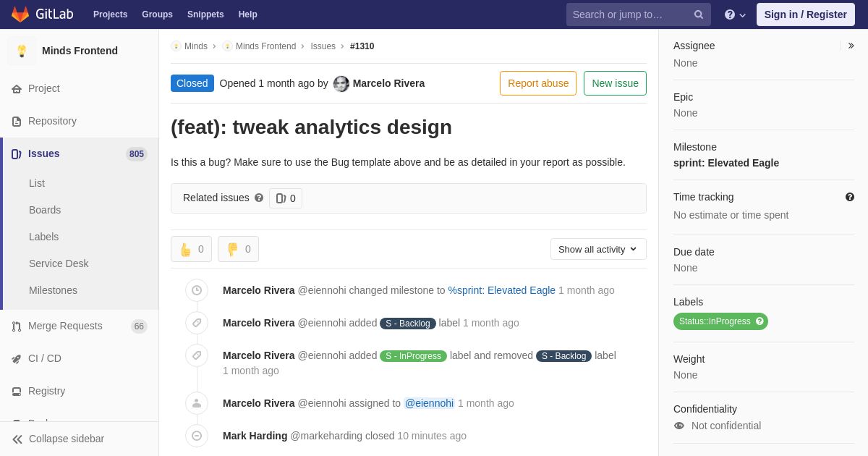Viewport: 868px width, 456px height.
Task: Open the Snippets menu
Action: pyautogui.click(x=205, y=14)
